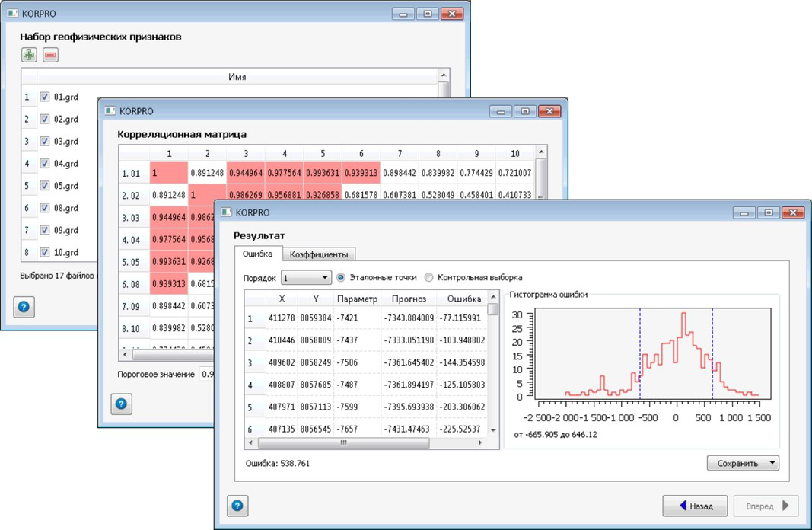Maximize the Результат window
Screen dimensions: 812x530
tap(769, 213)
